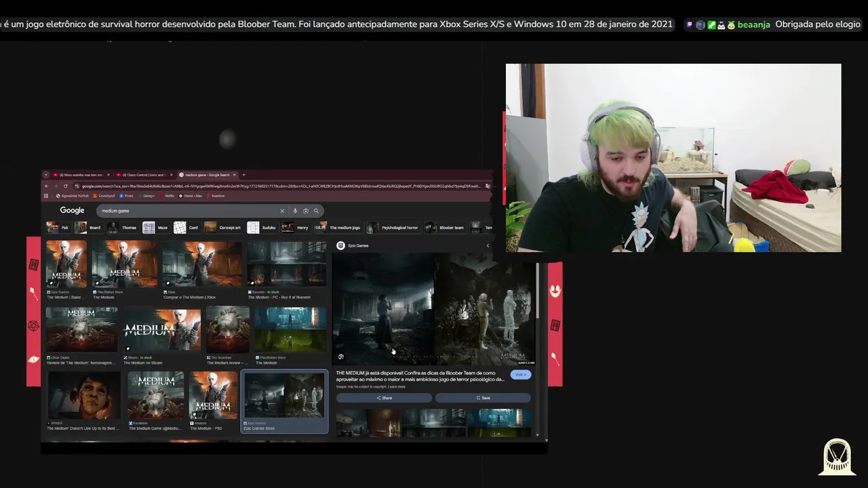The height and width of the screenshot is (488, 868).
Task: Open the first related image under Share
Action: (x=368, y=422)
